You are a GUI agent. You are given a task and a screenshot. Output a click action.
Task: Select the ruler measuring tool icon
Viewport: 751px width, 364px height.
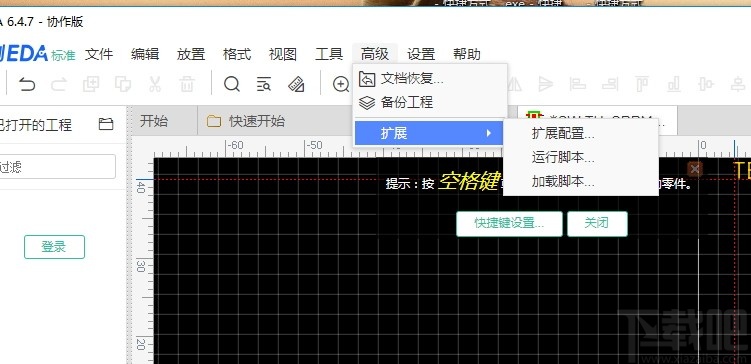[296, 85]
